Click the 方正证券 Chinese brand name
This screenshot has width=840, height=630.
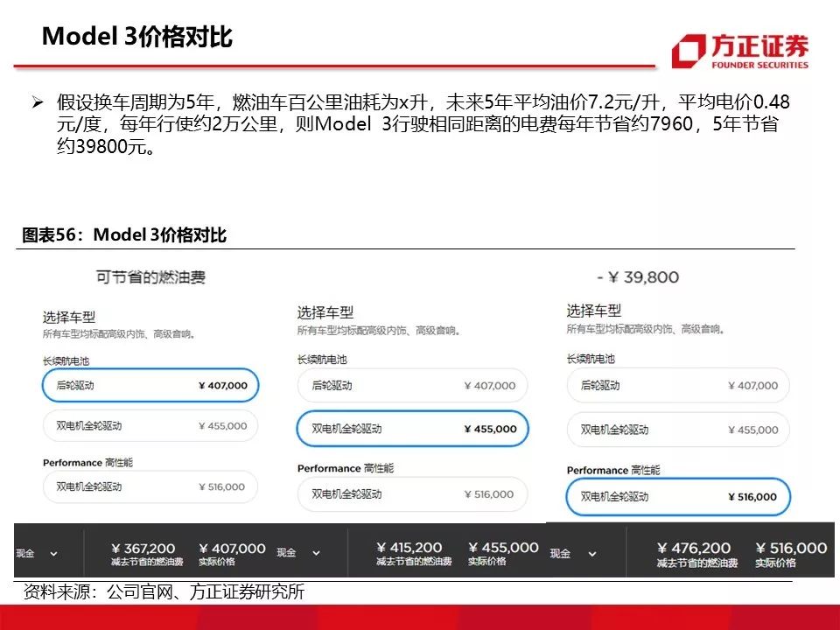[759, 46]
